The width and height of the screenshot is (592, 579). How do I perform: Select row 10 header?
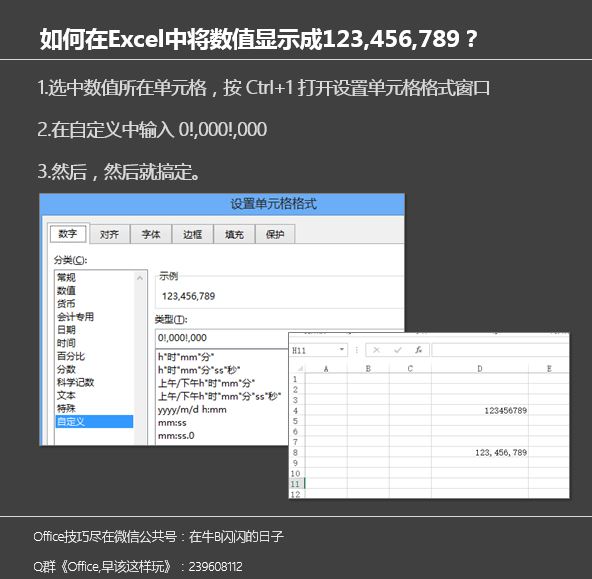(x=296, y=473)
